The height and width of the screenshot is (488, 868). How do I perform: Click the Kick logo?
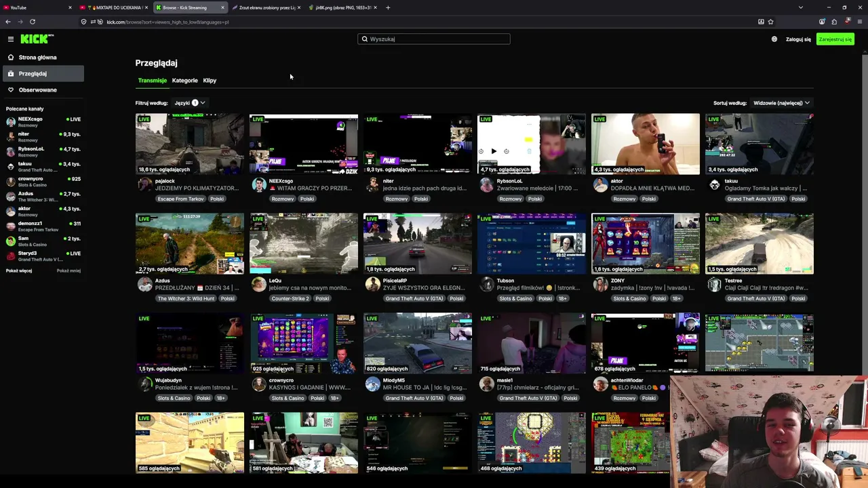(x=37, y=39)
